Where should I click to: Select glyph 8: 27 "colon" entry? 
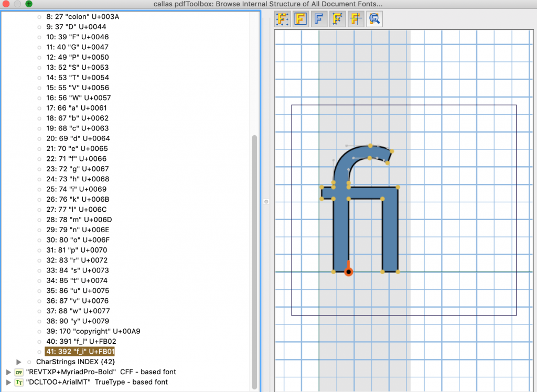pyautogui.click(x=82, y=17)
